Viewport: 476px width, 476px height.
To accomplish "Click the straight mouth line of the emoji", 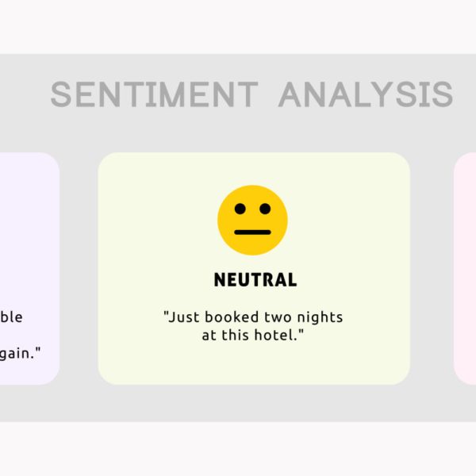I will coord(252,232).
